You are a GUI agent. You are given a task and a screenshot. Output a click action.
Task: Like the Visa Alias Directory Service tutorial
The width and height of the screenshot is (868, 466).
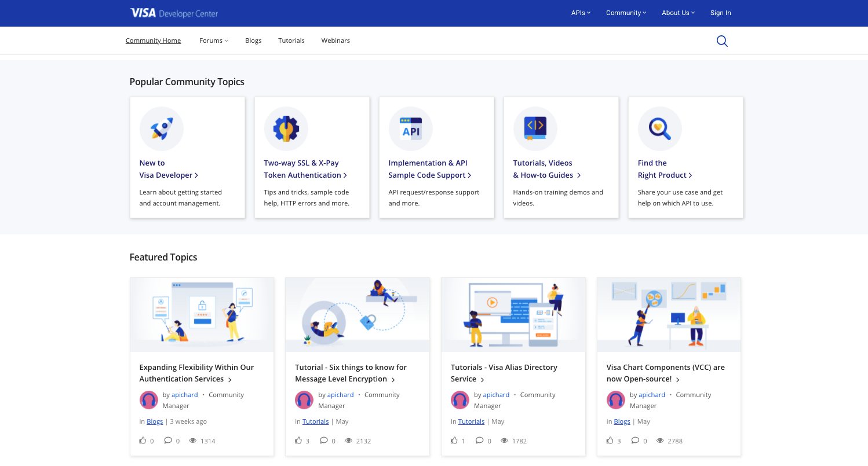click(454, 441)
